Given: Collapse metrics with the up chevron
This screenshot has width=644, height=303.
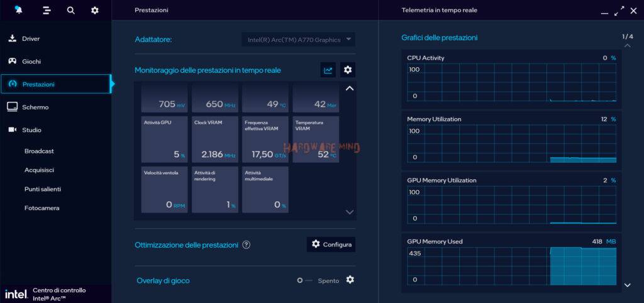Looking at the screenshot, I should 350,88.
